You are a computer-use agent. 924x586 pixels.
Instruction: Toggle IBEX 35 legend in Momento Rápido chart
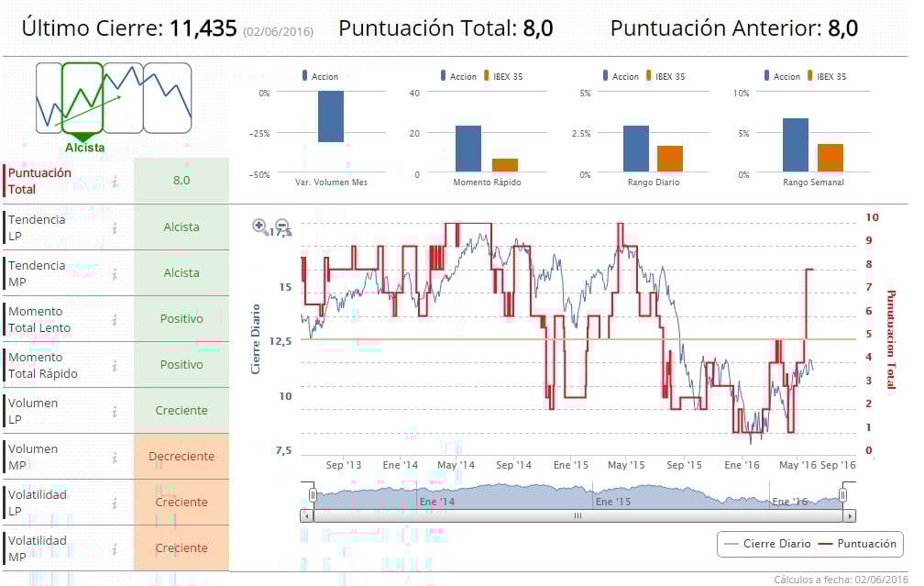click(503, 76)
